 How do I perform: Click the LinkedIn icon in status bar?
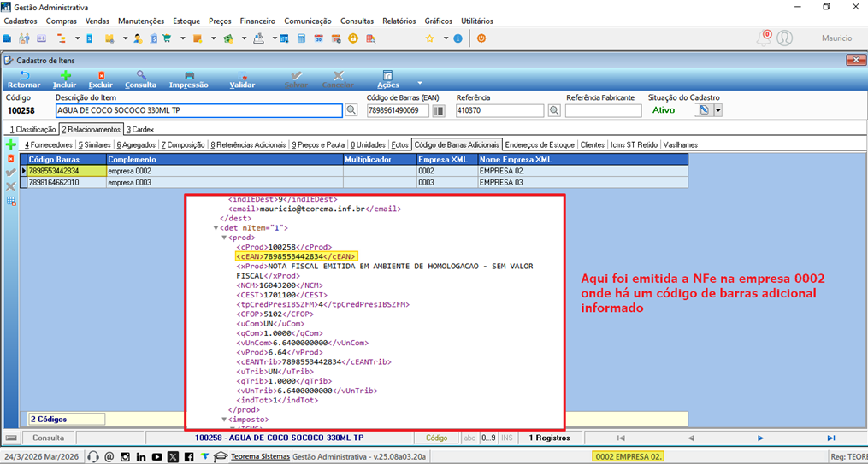tap(140, 457)
